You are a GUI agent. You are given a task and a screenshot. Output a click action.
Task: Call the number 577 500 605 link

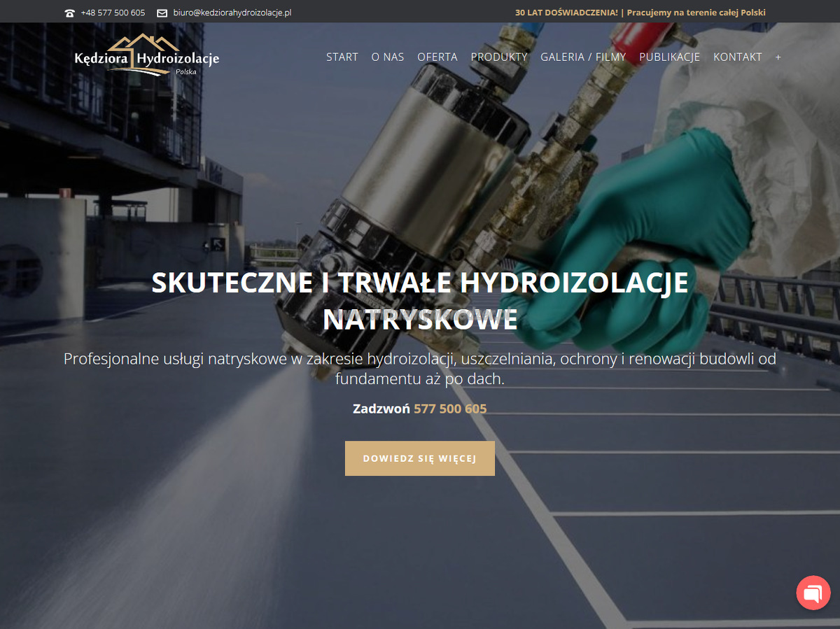tap(450, 409)
